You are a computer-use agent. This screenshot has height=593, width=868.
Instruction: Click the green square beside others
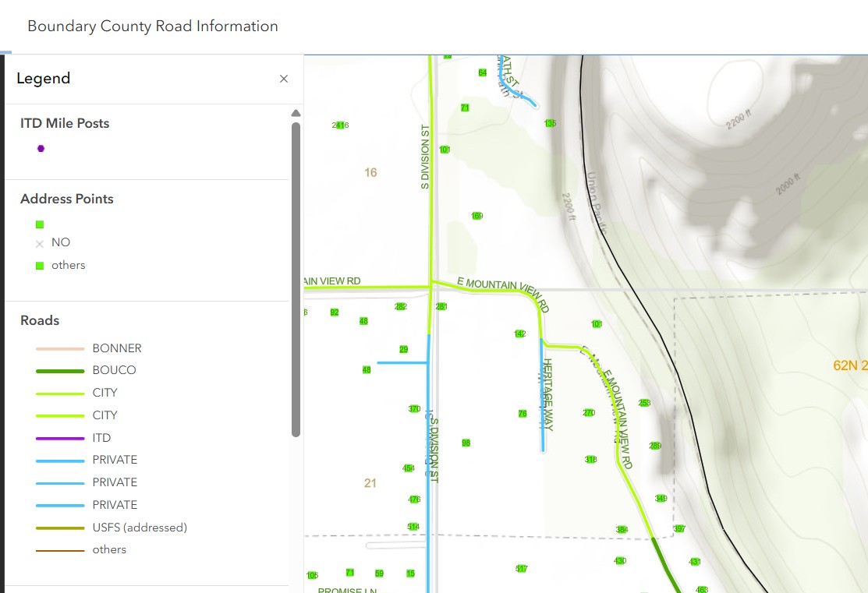point(40,266)
